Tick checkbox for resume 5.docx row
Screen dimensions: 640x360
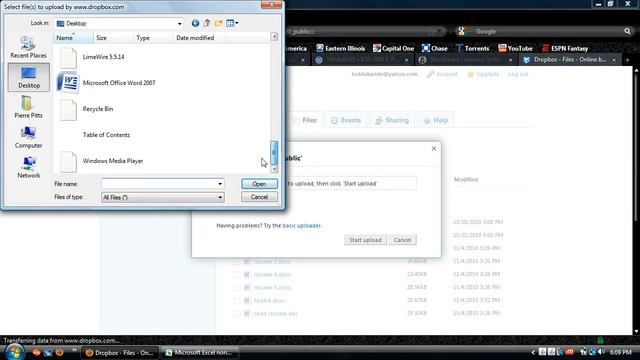(237, 287)
